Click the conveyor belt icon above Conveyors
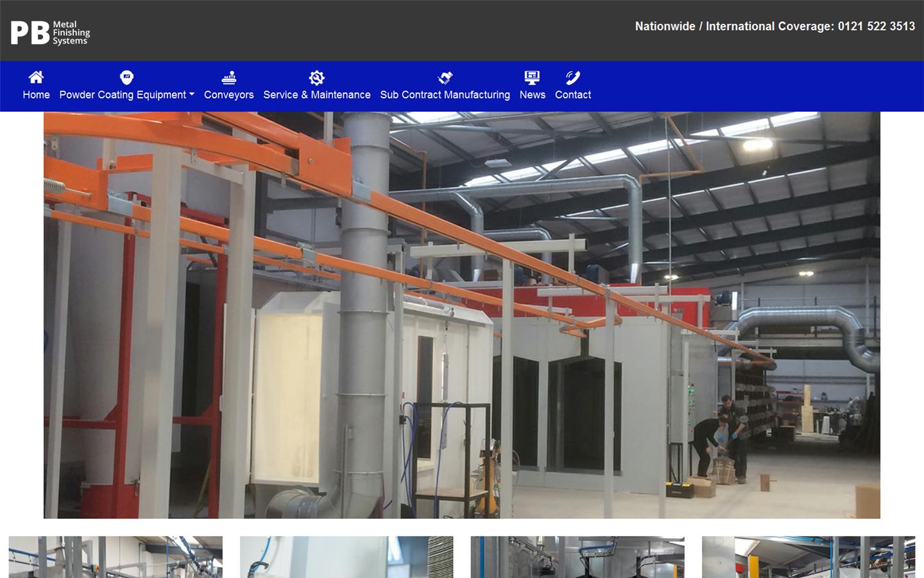The width and height of the screenshot is (924, 578). (228, 77)
